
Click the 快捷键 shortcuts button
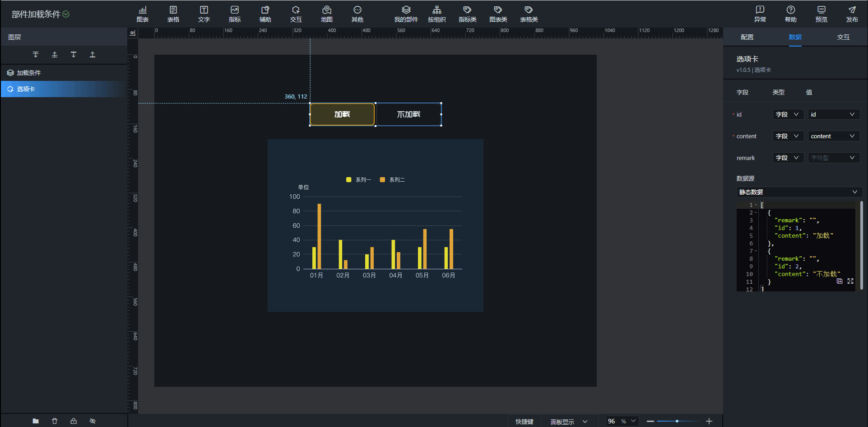coord(524,422)
